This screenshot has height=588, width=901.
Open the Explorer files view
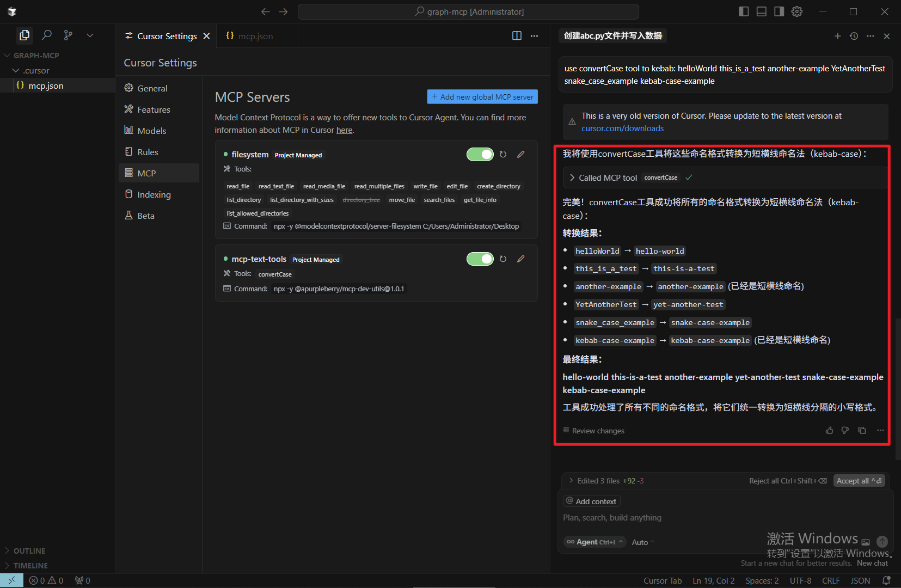point(24,35)
